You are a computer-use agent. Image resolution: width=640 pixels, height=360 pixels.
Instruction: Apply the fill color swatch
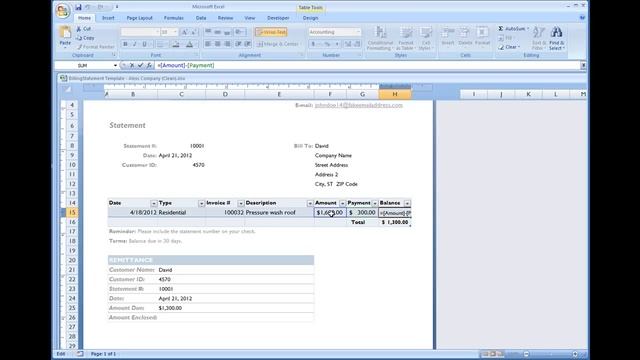pyautogui.click(x=176, y=44)
